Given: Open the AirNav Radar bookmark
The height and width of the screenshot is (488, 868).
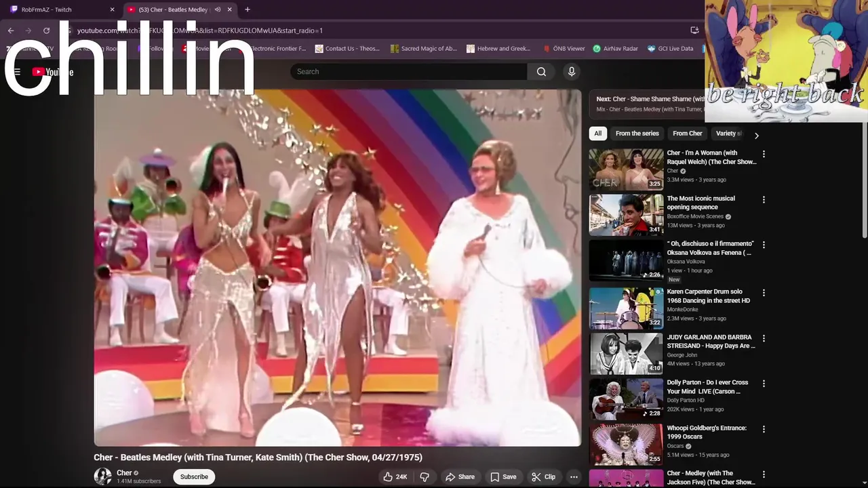Looking at the screenshot, I should pos(615,49).
